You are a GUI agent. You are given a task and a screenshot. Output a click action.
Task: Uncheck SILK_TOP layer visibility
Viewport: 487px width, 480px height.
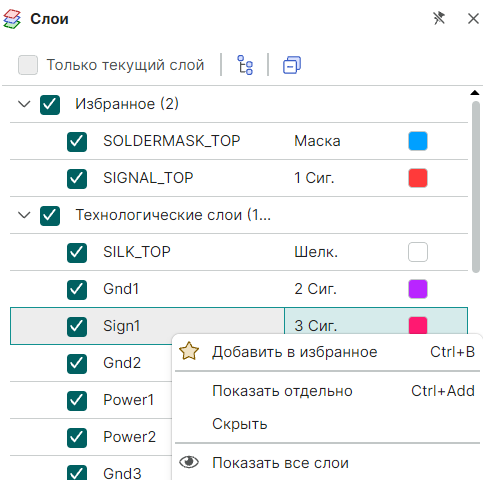pos(77,253)
